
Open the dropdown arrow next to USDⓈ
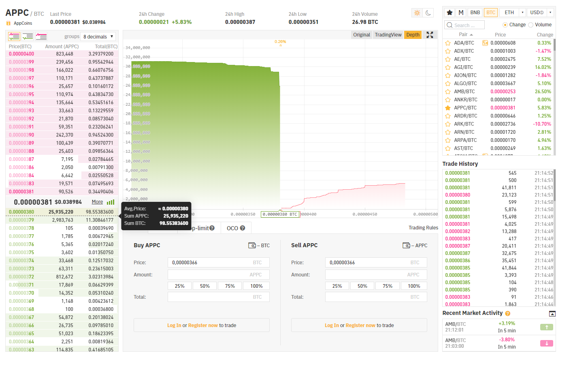[x=550, y=13]
